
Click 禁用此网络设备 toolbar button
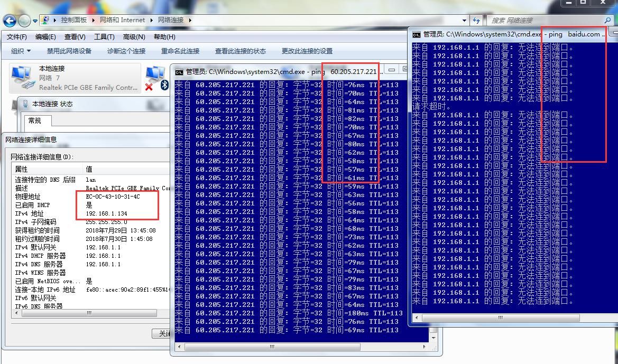click(69, 51)
